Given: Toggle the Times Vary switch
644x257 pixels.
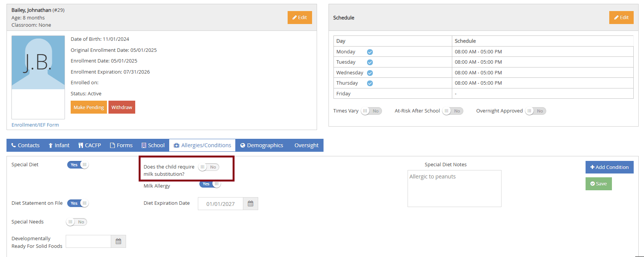Looking at the screenshot, I should click(x=371, y=111).
